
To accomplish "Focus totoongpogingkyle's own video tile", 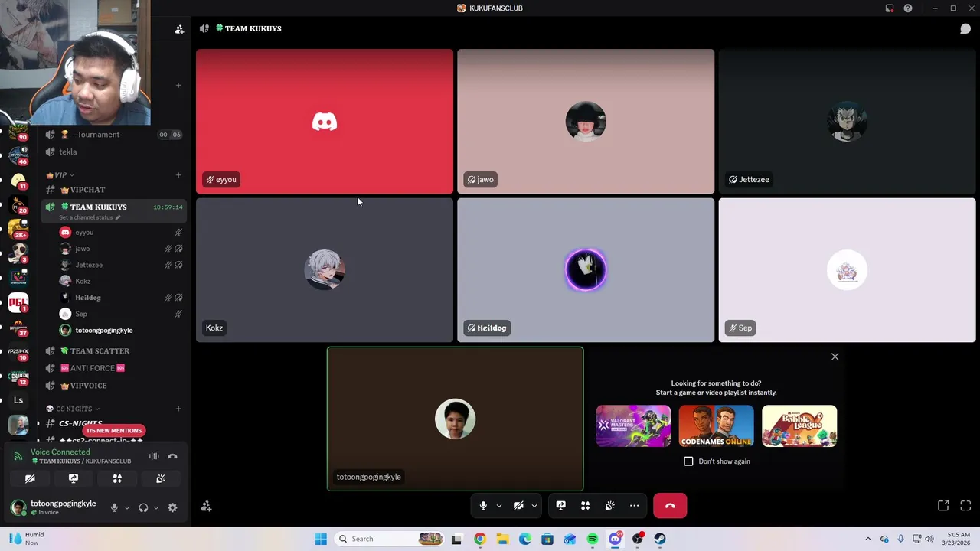I will pyautogui.click(x=455, y=419).
